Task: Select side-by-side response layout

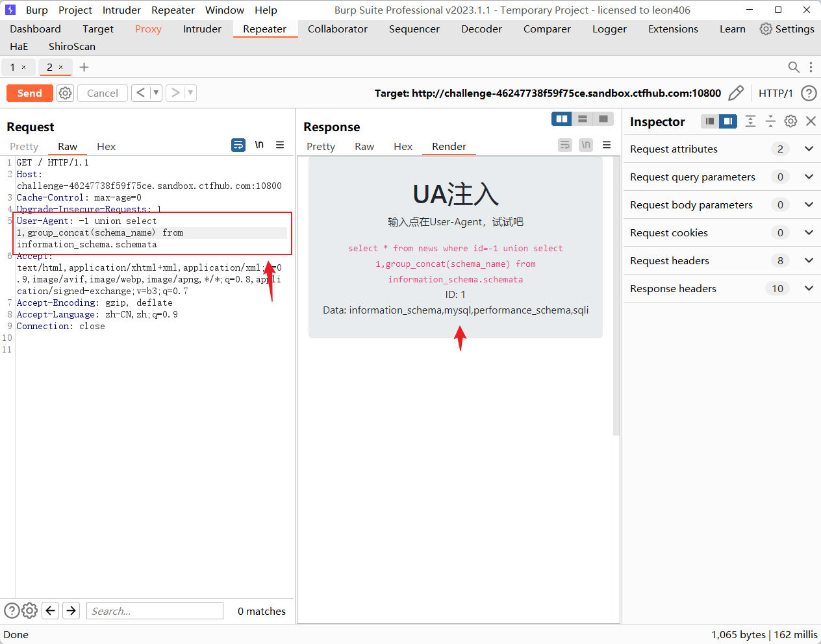Action: coord(562,119)
